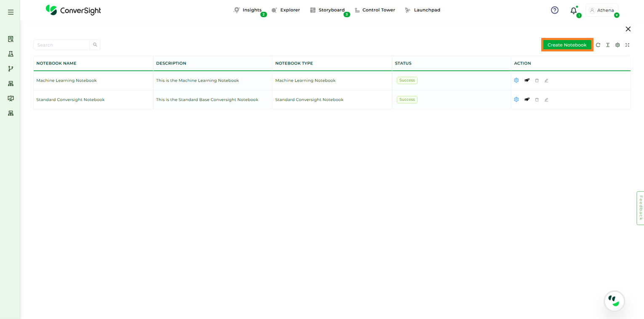Switch to the Storyboard tab
Image resolution: width=644 pixels, height=319 pixels.
pyautogui.click(x=331, y=10)
